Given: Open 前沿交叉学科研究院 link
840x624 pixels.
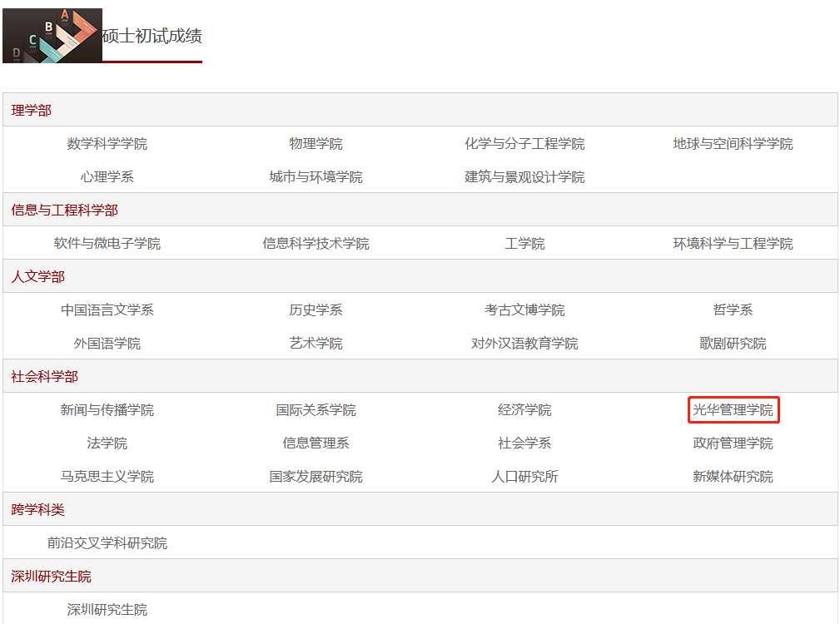Looking at the screenshot, I should (107, 543).
